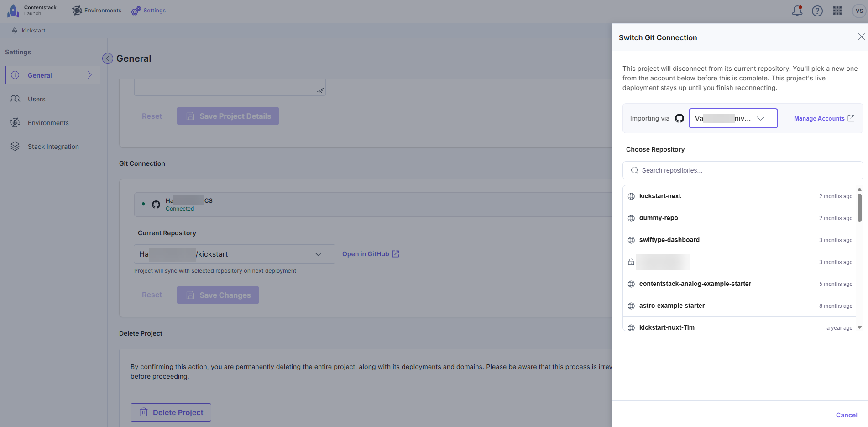Viewport: 868px width, 427px height.
Task: Click the external link icon after Open in GitHub
Action: pyautogui.click(x=396, y=254)
